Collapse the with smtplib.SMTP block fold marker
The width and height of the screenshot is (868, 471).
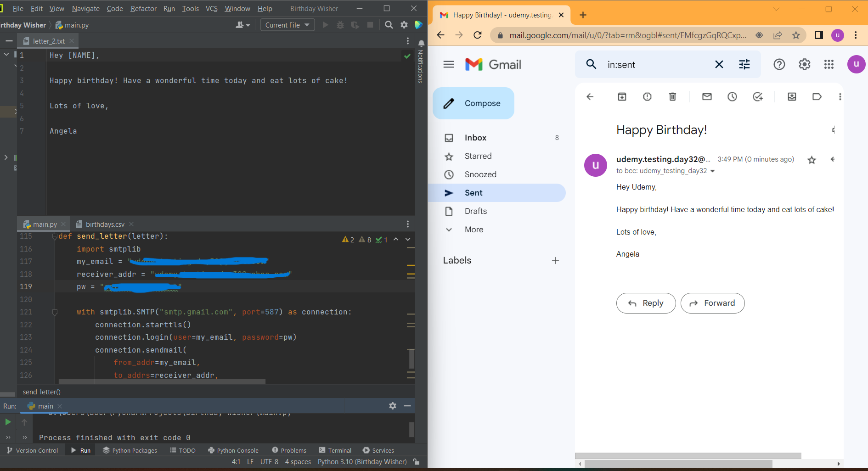click(55, 312)
